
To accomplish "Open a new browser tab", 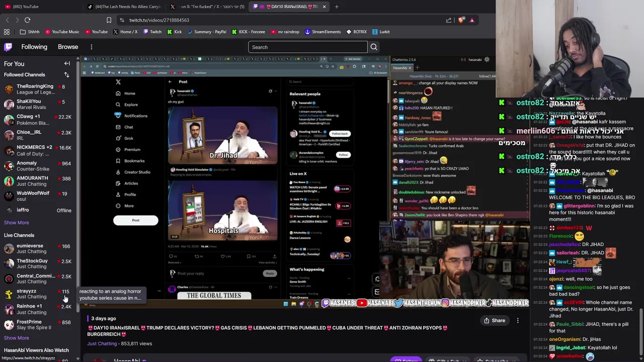I will pos(337,7).
